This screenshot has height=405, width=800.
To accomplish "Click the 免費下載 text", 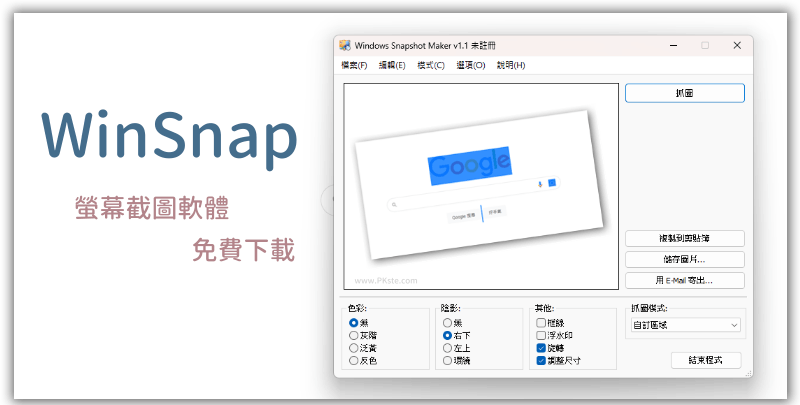I will coord(243,250).
